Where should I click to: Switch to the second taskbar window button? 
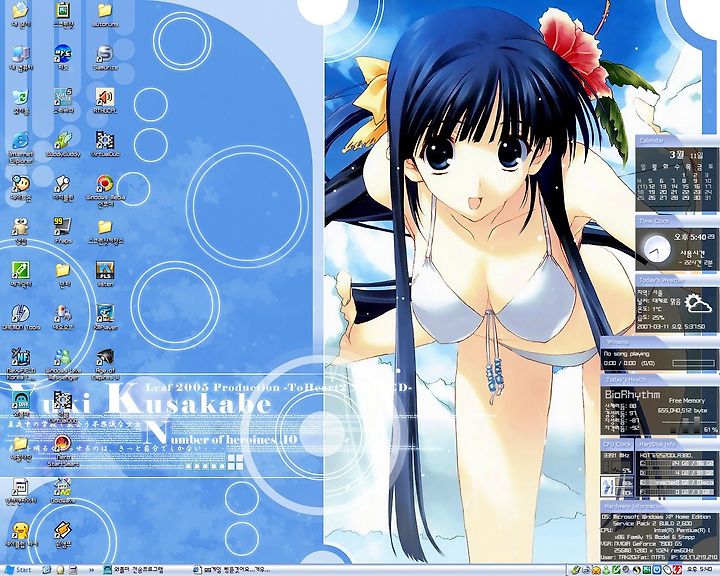[232, 570]
